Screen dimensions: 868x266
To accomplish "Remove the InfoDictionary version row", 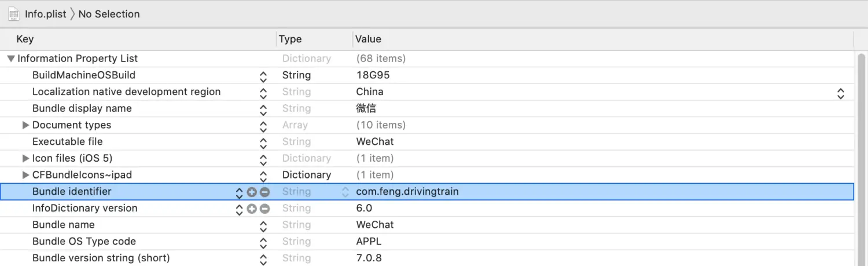I will 264,209.
